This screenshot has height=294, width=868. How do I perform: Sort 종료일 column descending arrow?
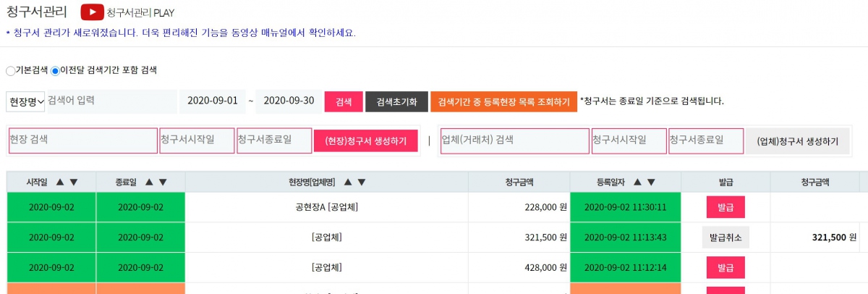click(163, 182)
